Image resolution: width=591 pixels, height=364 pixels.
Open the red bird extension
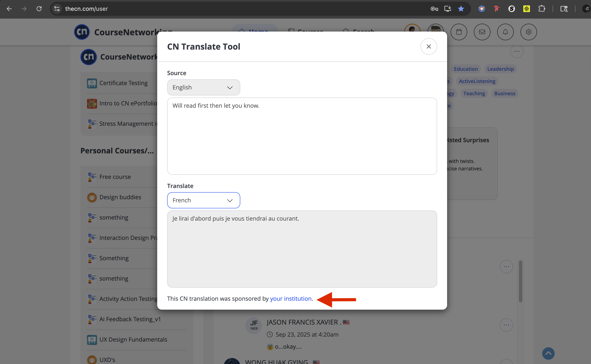point(496,9)
